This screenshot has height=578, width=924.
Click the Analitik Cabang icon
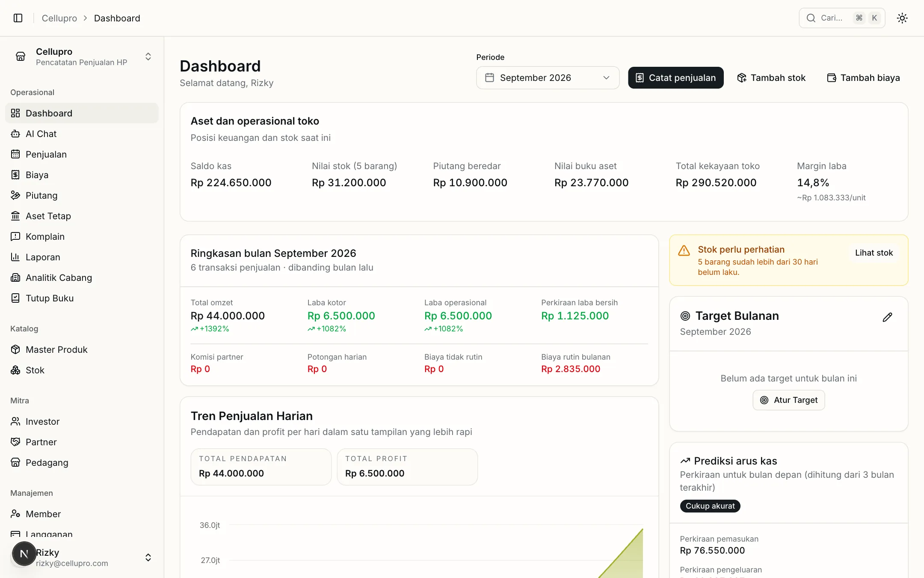point(15,277)
